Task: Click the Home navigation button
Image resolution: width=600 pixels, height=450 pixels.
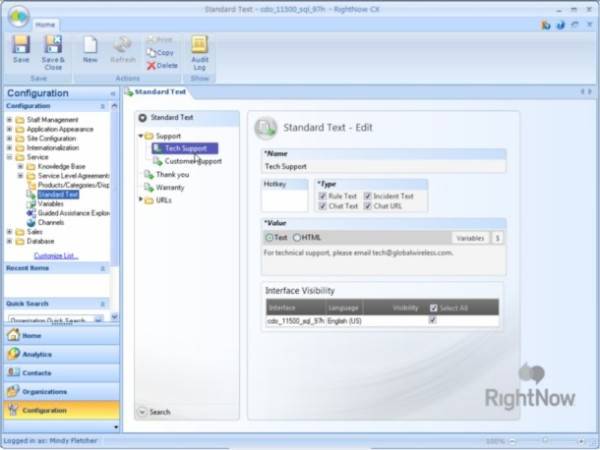Action: 61,335
